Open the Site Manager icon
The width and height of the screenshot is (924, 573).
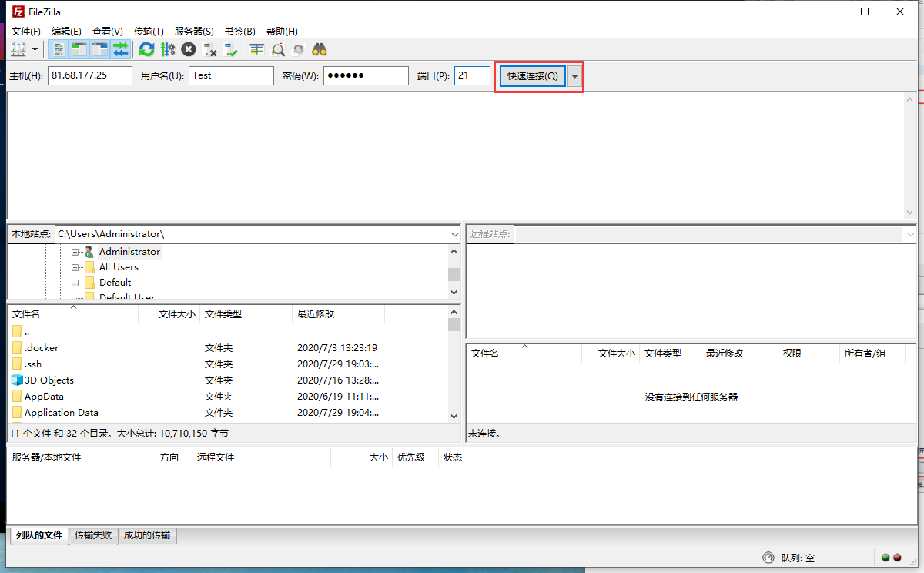(x=18, y=49)
